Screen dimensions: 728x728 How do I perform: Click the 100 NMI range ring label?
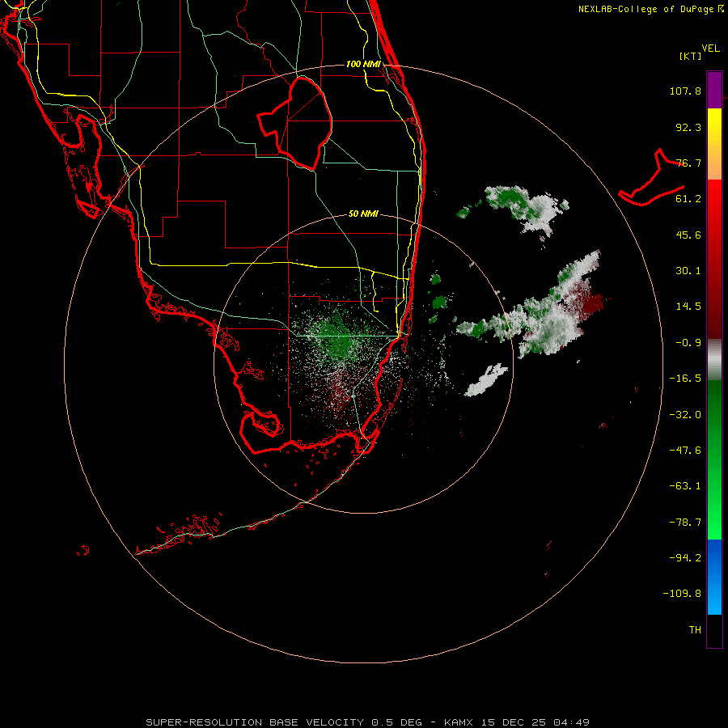(x=363, y=64)
